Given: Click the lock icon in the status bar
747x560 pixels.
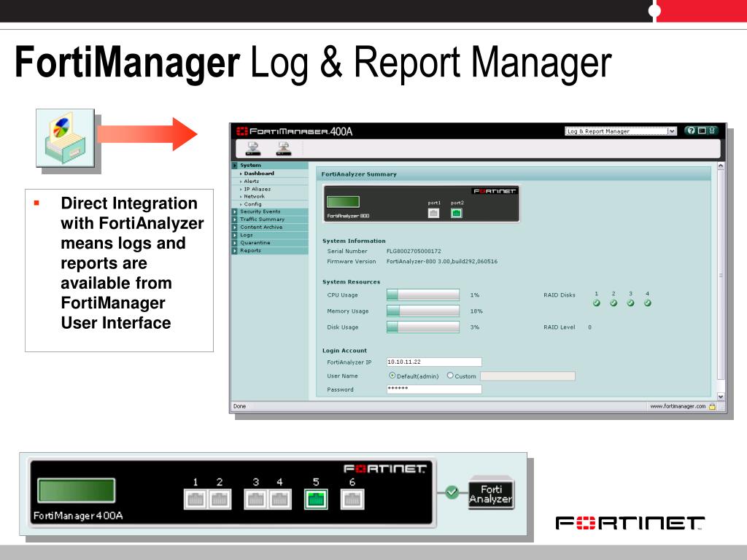Looking at the screenshot, I should click(x=712, y=407).
